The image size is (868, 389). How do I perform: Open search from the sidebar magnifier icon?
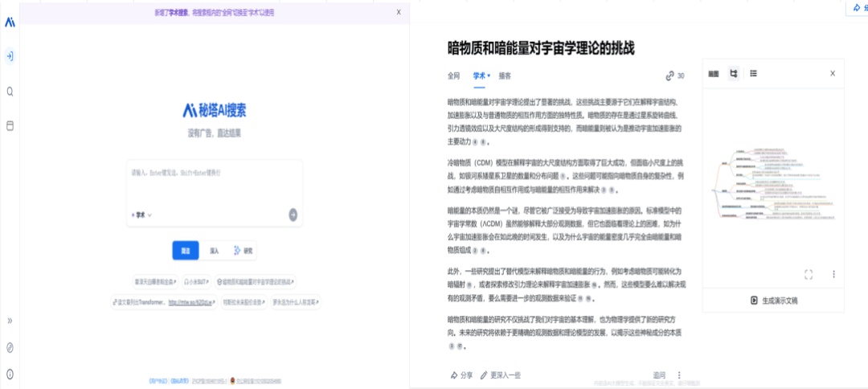10,92
